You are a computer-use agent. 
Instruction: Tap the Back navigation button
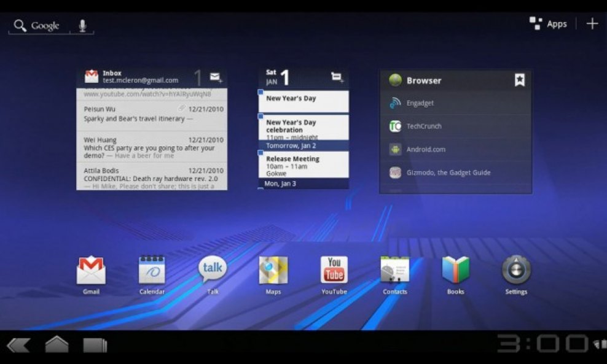[18, 346]
